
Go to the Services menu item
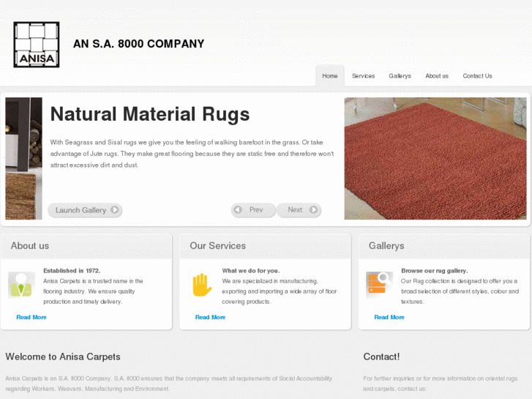(363, 75)
